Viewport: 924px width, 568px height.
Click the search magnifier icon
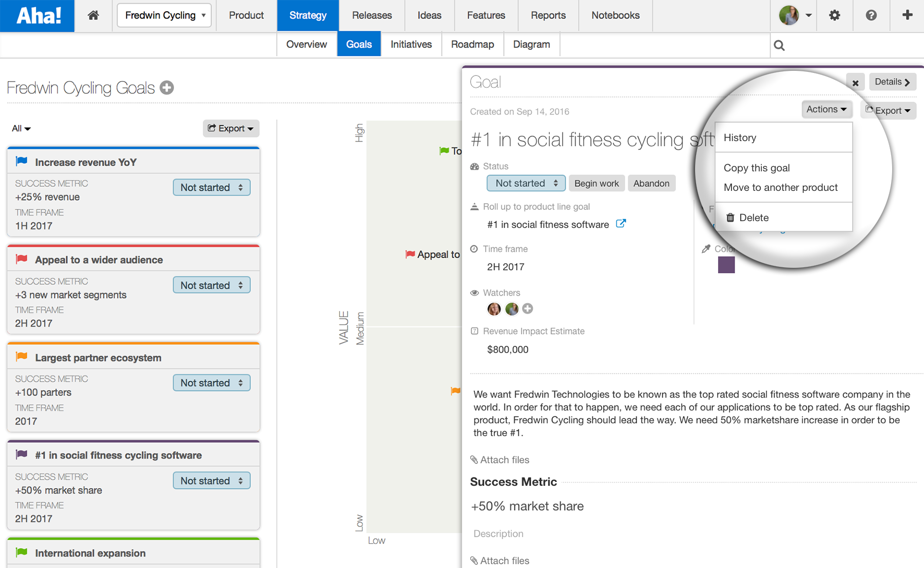click(x=779, y=46)
